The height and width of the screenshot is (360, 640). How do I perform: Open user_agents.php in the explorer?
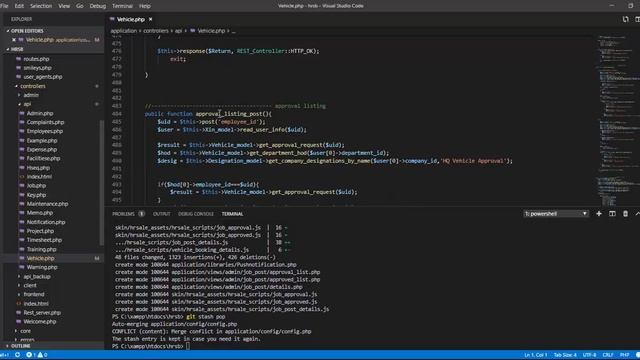(x=43, y=77)
